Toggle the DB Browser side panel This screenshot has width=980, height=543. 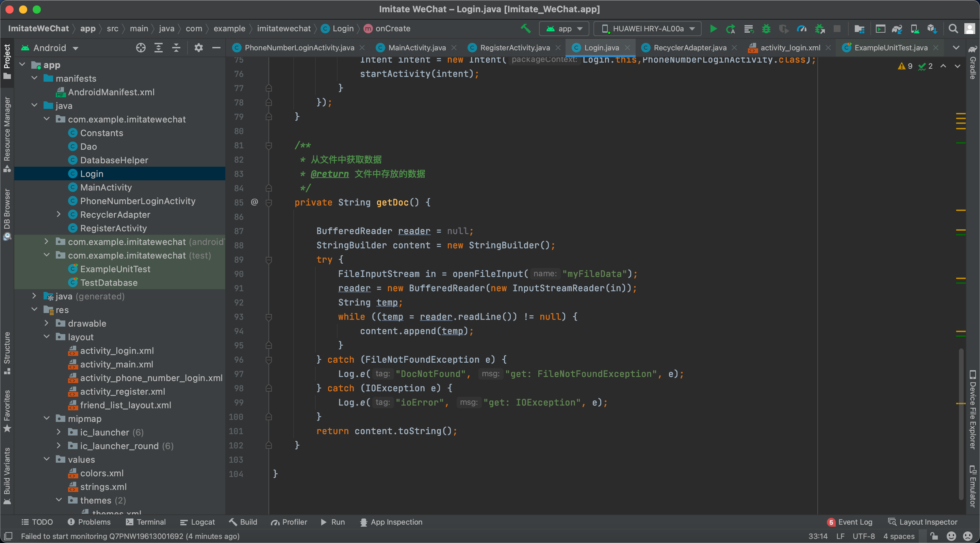click(x=7, y=214)
